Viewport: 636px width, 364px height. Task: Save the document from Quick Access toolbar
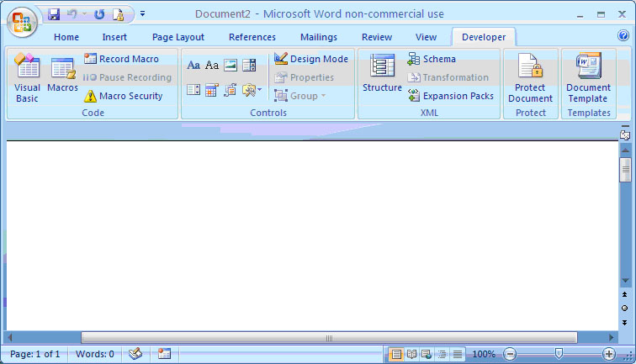click(54, 14)
